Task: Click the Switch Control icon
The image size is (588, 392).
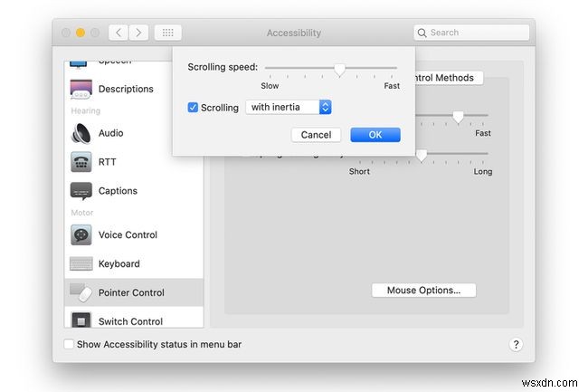Action: coord(81,320)
